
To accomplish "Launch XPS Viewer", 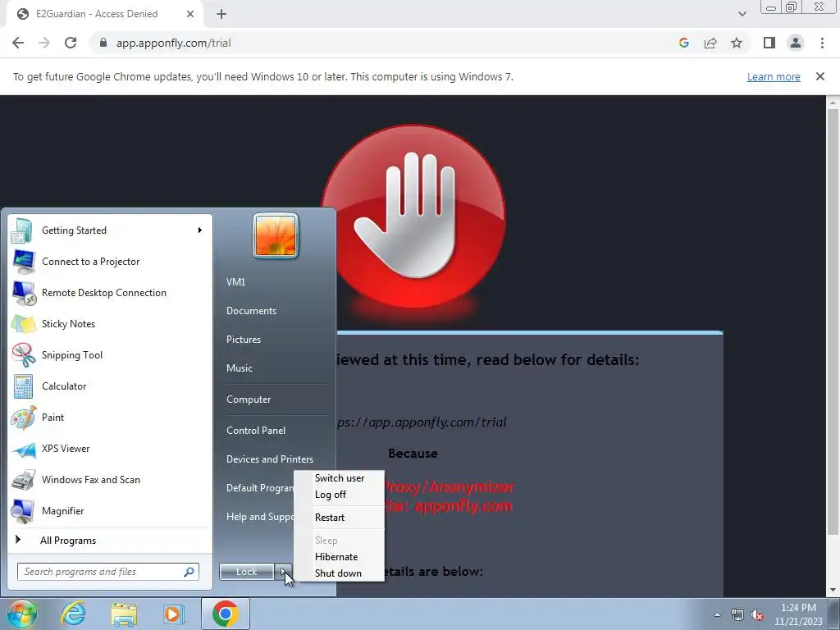I will [110, 449].
